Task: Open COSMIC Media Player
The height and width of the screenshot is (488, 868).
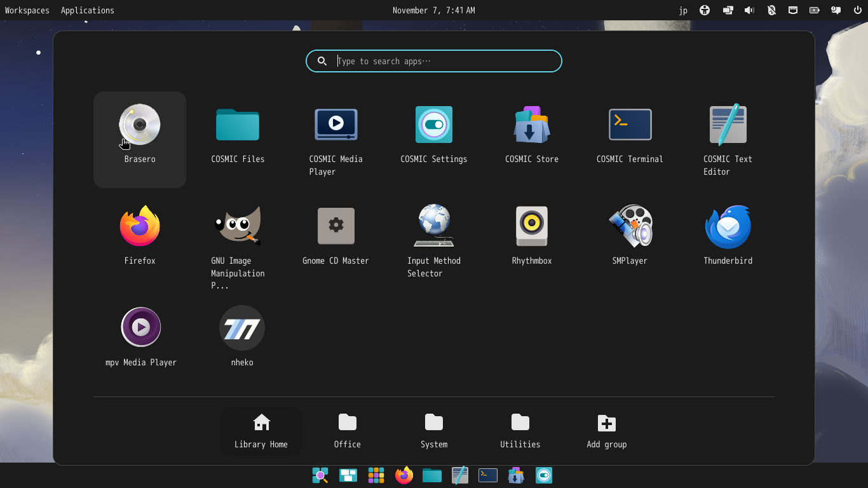Action: (x=336, y=125)
